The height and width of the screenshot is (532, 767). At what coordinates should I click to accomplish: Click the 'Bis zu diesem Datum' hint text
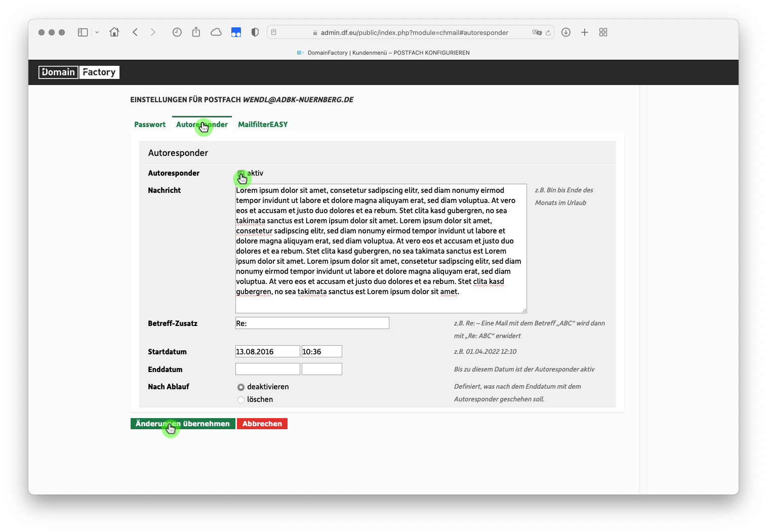point(524,369)
